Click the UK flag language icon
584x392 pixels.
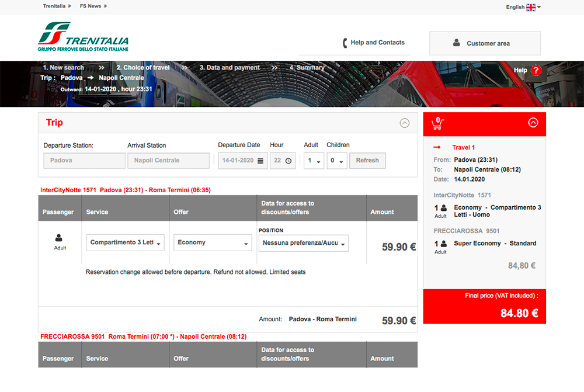[x=531, y=7]
